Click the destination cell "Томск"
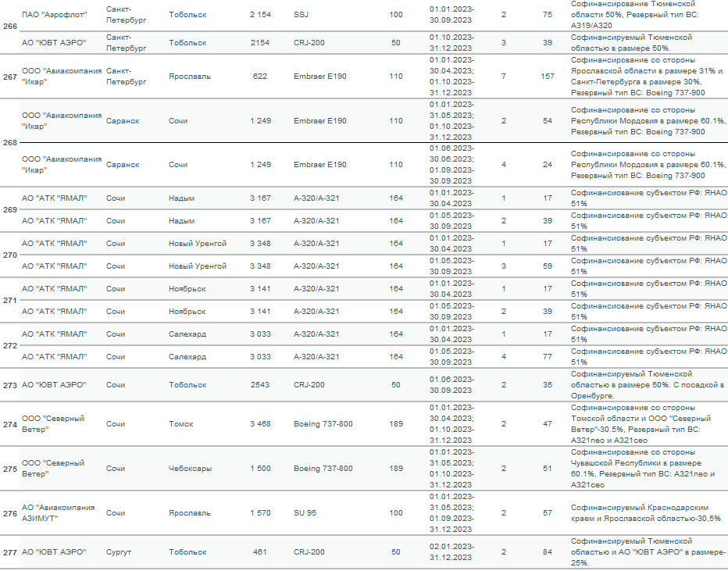Viewport: 728px width, 571px height. (181, 424)
